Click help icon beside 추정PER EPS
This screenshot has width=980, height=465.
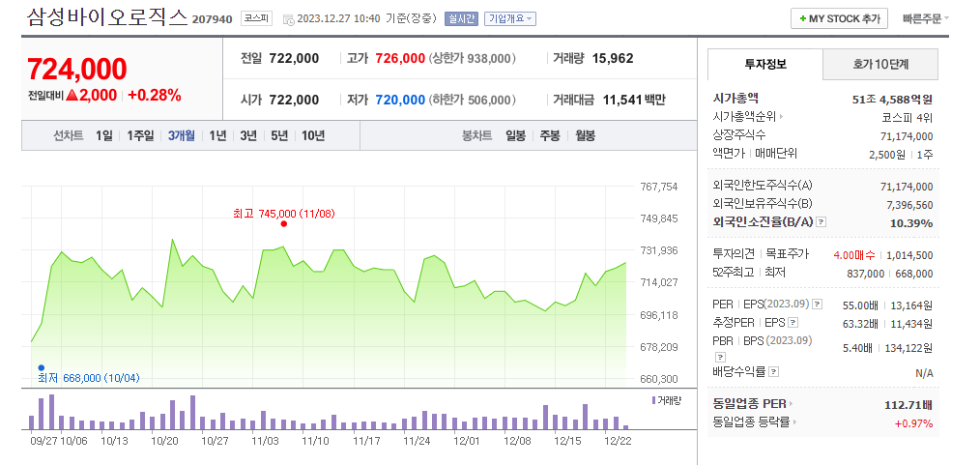click(793, 323)
